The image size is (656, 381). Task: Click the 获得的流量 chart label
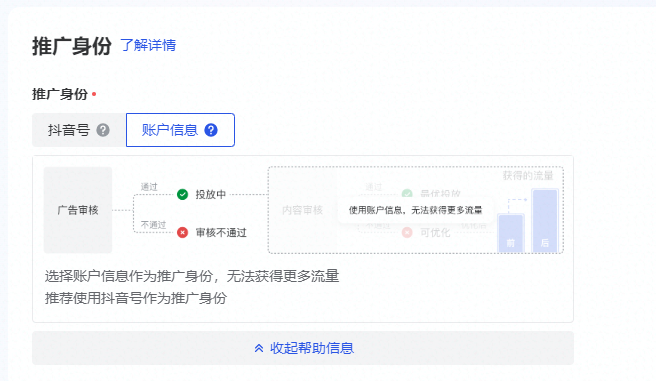pos(528,176)
